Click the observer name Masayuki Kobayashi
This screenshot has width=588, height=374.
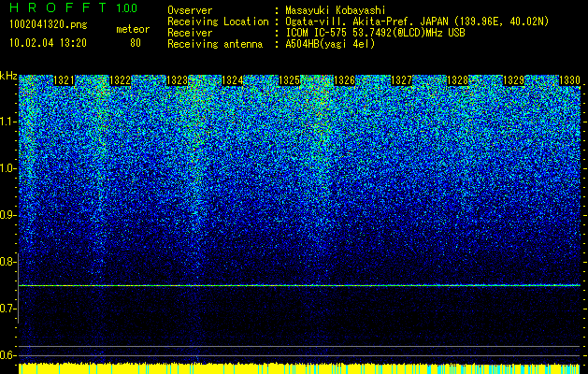[335, 10]
